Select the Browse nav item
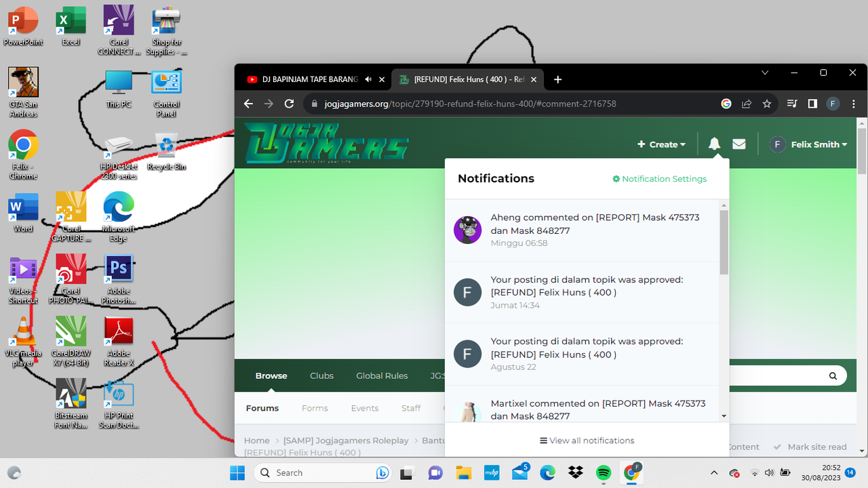Image resolution: width=868 pixels, height=488 pixels. click(x=271, y=375)
